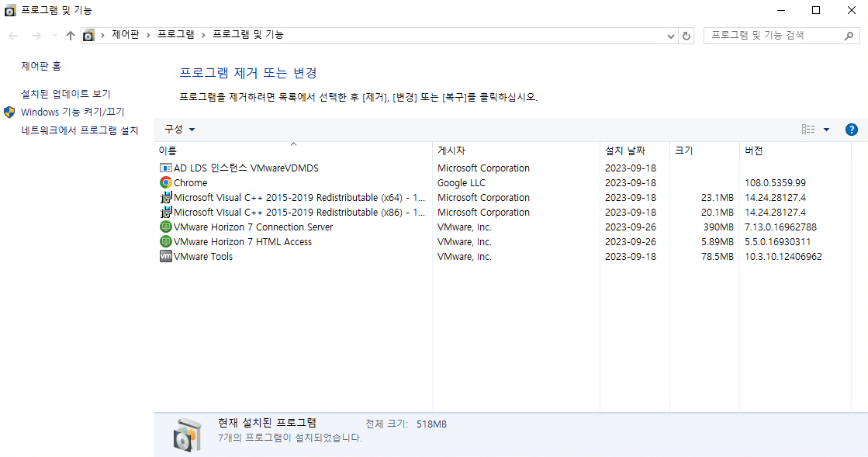
Task: Select VMware Horizon 7 HTML Access entry
Action: click(x=243, y=241)
